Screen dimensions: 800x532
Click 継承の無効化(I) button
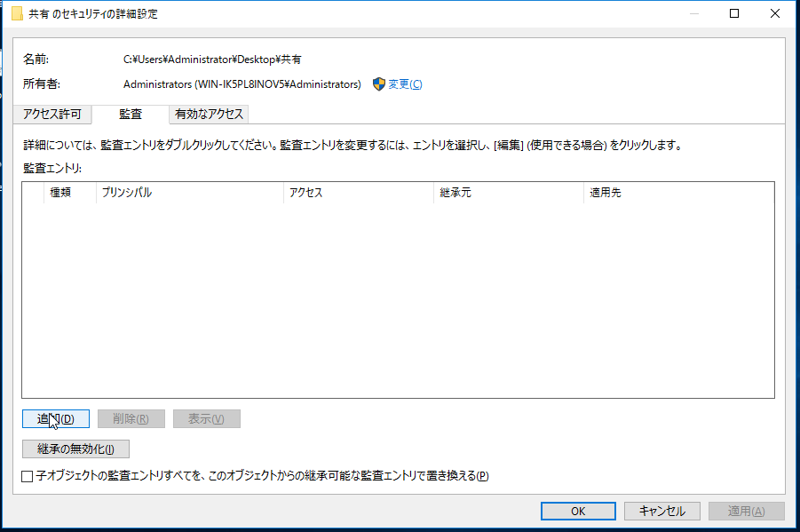pos(76,449)
